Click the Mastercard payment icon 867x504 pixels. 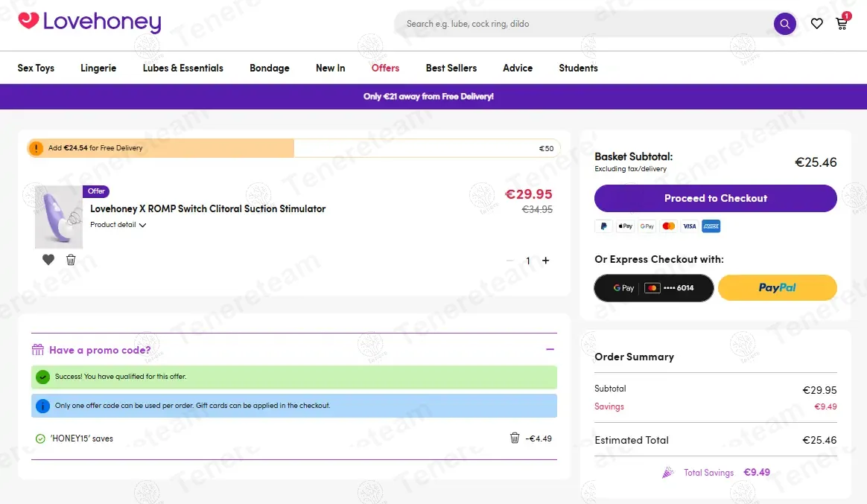(668, 226)
